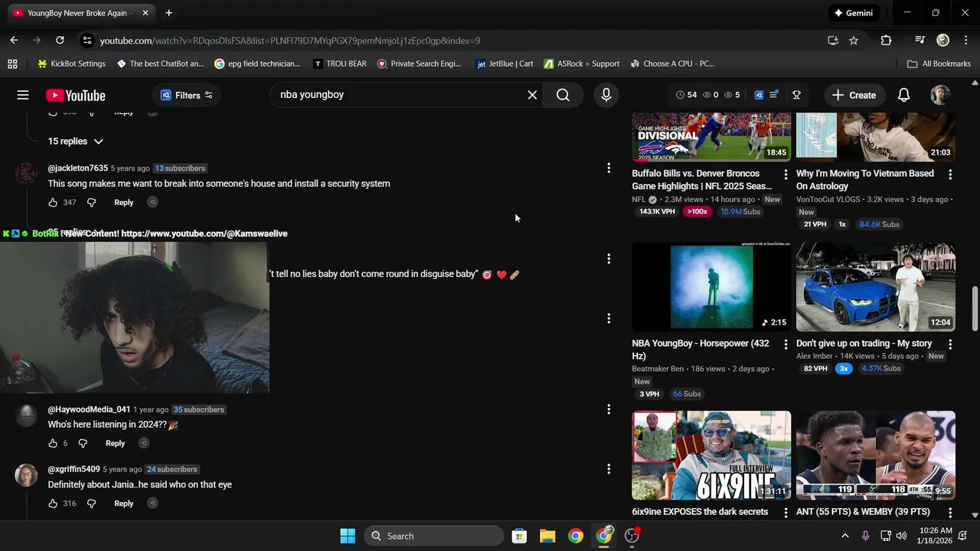
Task: Click the Create button
Action: click(x=854, y=95)
